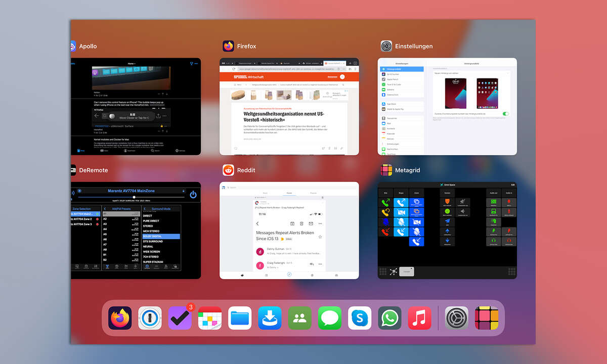Adjust the volume slider in the DeRemote card

click(134, 197)
